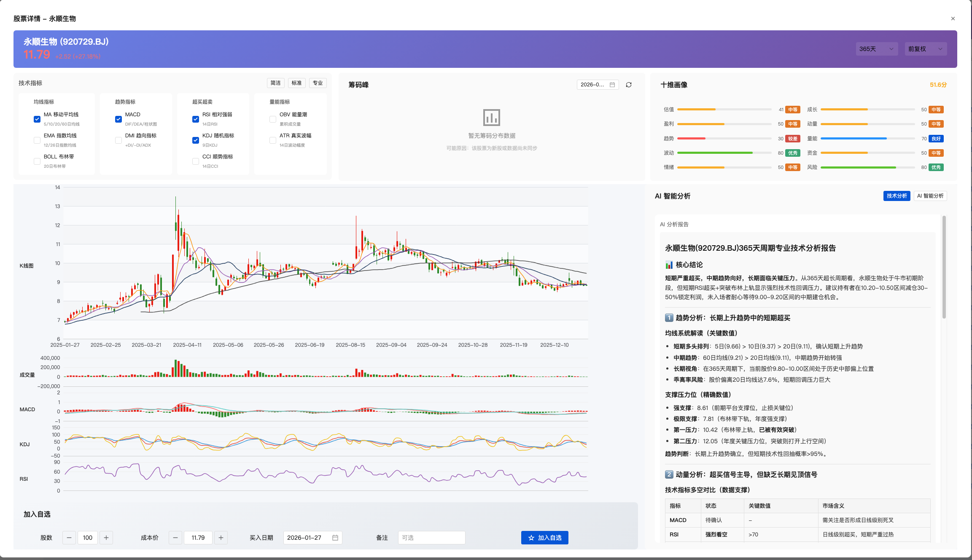Click the 较差 badge beside 趋势
The image size is (972, 560).
click(x=792, y=139)
